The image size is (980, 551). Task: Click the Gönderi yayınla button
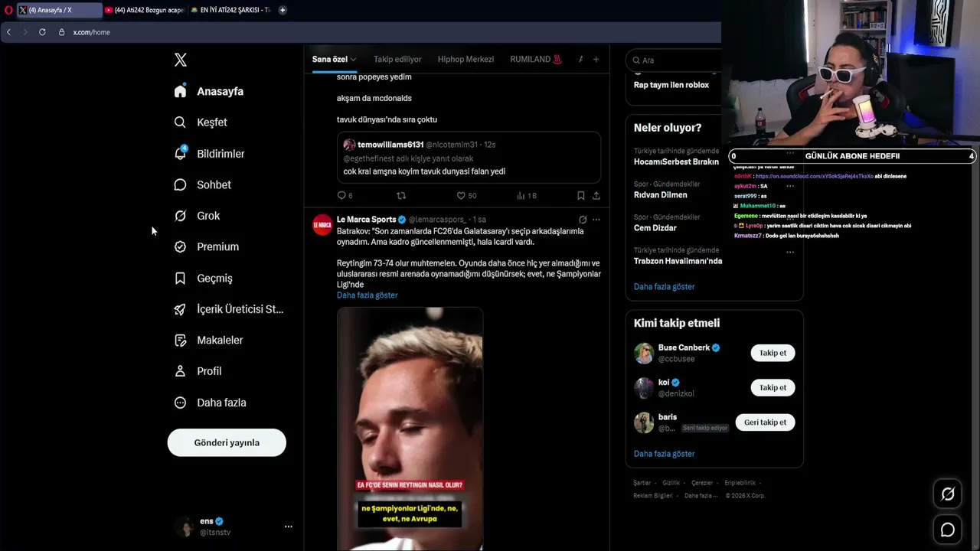[227, 442]
